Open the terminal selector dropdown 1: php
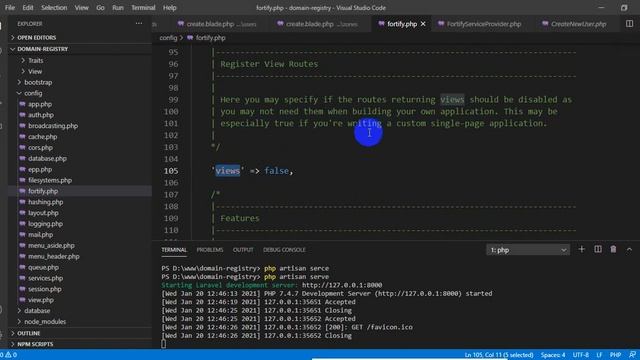Viewport: 640px width, 360px height. point(528,250)
